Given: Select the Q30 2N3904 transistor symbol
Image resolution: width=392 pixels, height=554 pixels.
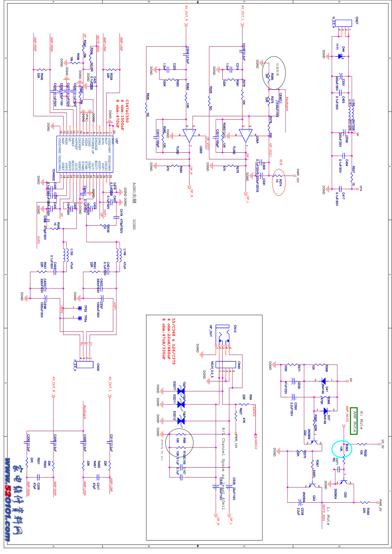Looking at the screenshot, I should pos(343,482).
